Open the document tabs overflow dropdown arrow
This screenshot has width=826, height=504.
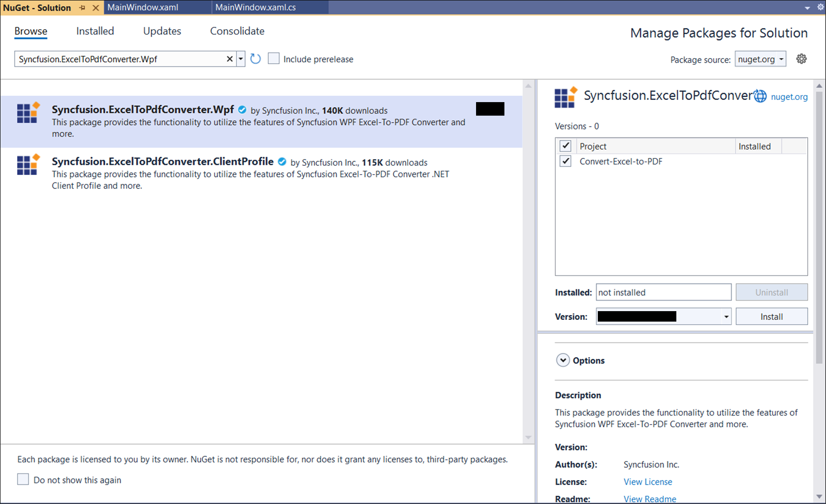(807, 8)
